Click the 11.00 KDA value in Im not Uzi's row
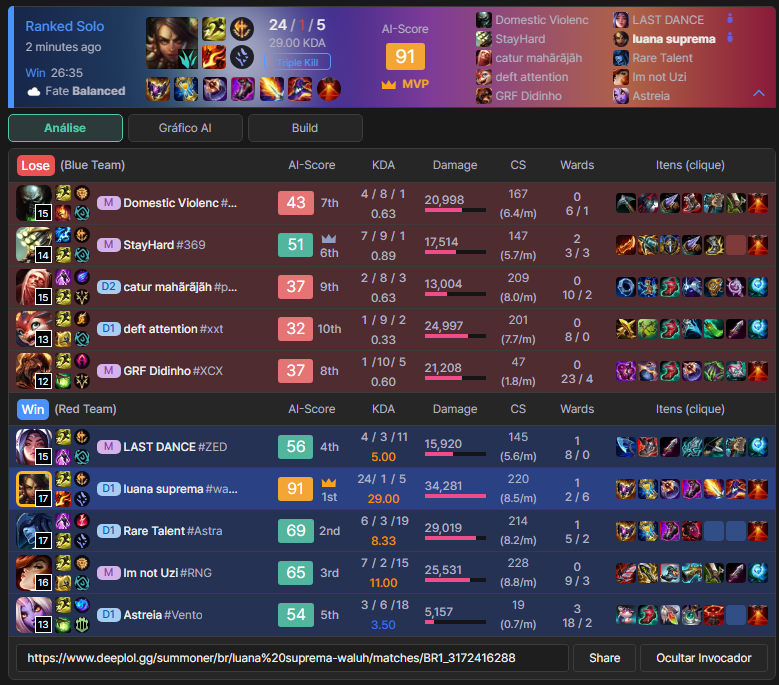Image resolution: width=779 pixels, height=685 pixels. (x=384, y=583)
